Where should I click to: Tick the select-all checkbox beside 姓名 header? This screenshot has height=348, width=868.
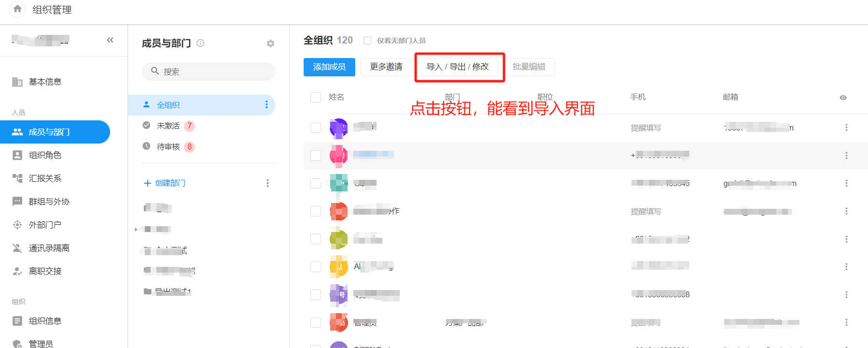pos(316,97)
